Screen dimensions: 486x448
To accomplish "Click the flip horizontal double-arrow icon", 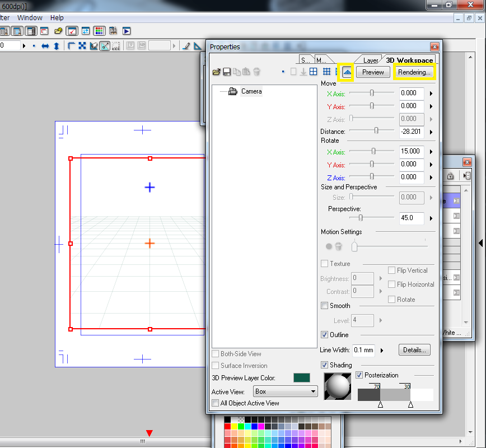I will [45, 46].
